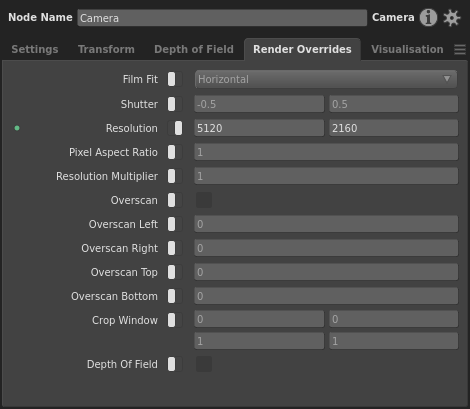Switch to the Depth of Field tab
The width and height of the screenshot is (470, 409).
[x=194, y=49]
